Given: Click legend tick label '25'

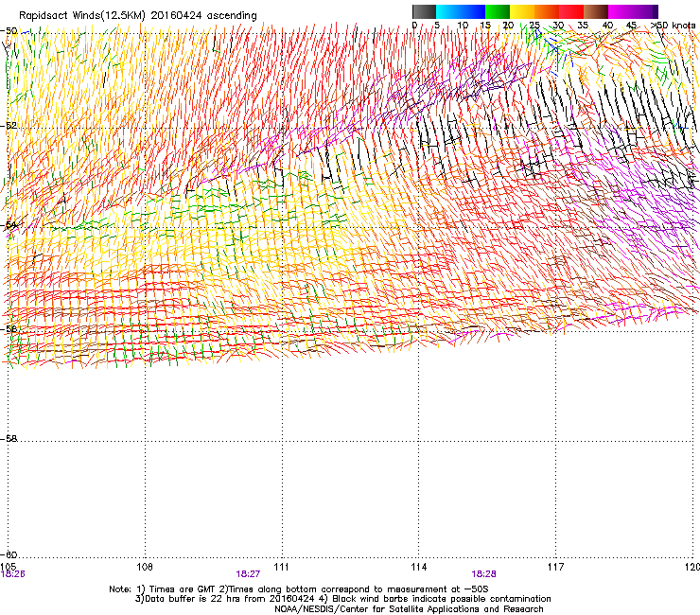Looking at the screenshot, I should tap(534, 25).
